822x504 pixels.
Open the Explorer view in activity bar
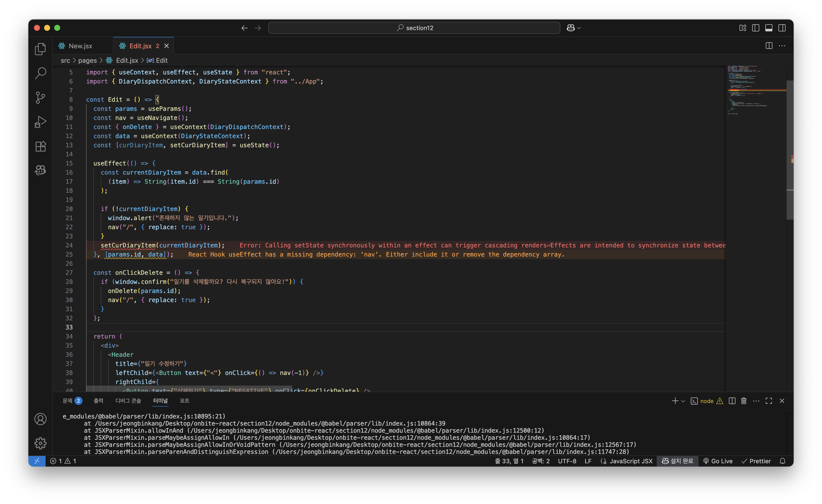point(40,49)
